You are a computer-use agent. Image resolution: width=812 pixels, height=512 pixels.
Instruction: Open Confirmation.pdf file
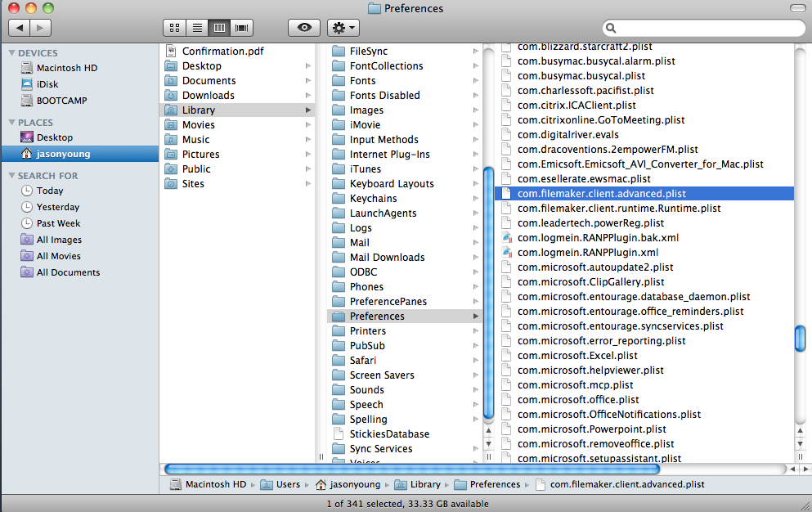click(222, 52)
